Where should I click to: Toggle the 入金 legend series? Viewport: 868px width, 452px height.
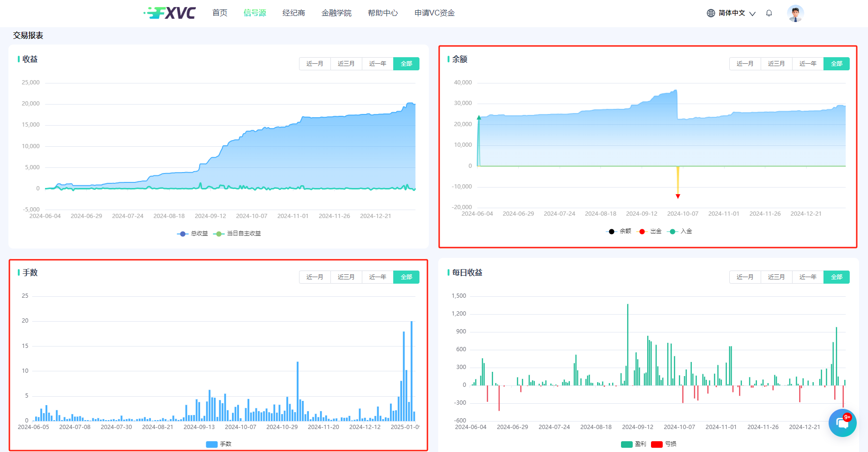pyautogui.click(x=681, y=231)
